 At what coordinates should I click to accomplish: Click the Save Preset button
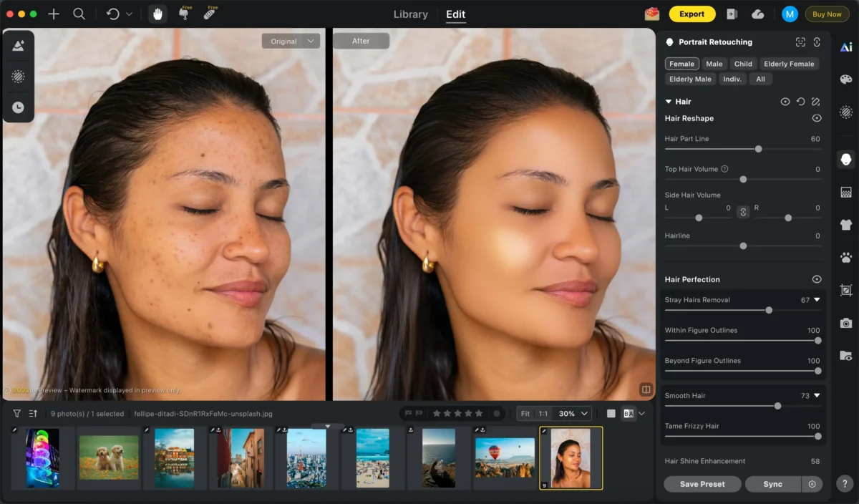[702, 484]
